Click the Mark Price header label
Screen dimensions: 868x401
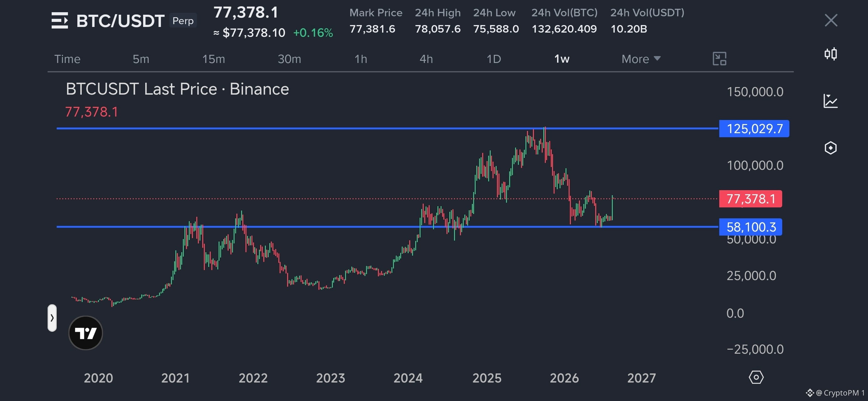tap(376, 13)
